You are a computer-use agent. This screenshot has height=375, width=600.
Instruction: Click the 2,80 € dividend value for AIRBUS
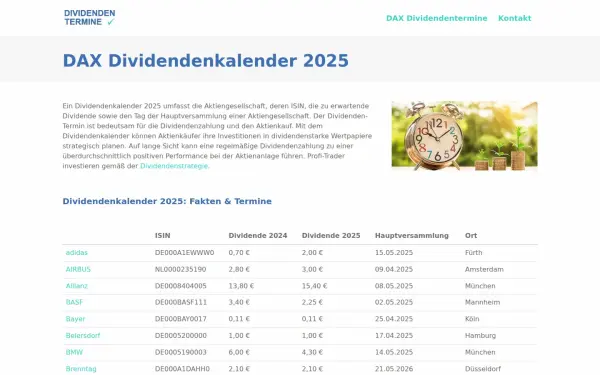pyautogui.click(x=239, y=269)
